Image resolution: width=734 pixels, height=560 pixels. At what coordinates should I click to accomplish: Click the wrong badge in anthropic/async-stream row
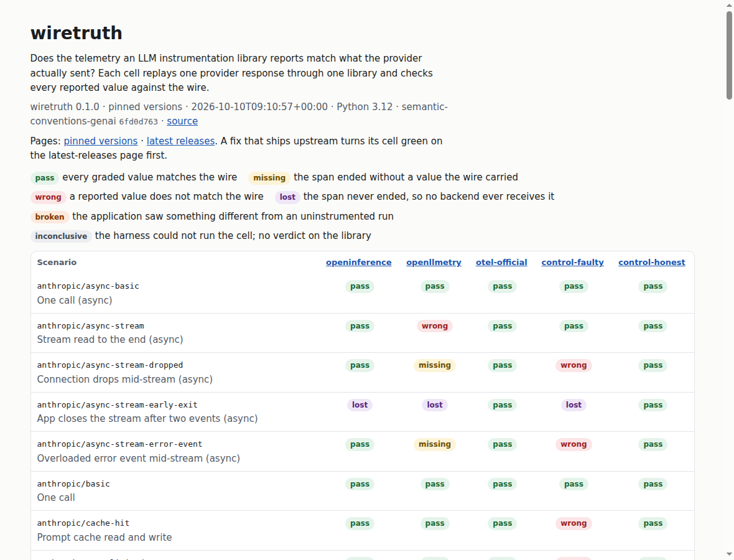434,326
